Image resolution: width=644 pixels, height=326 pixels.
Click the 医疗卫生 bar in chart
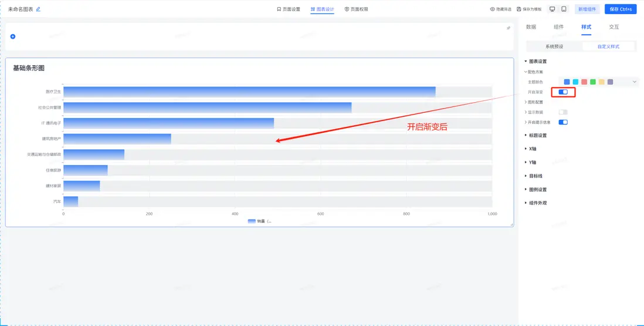(249, 92)
